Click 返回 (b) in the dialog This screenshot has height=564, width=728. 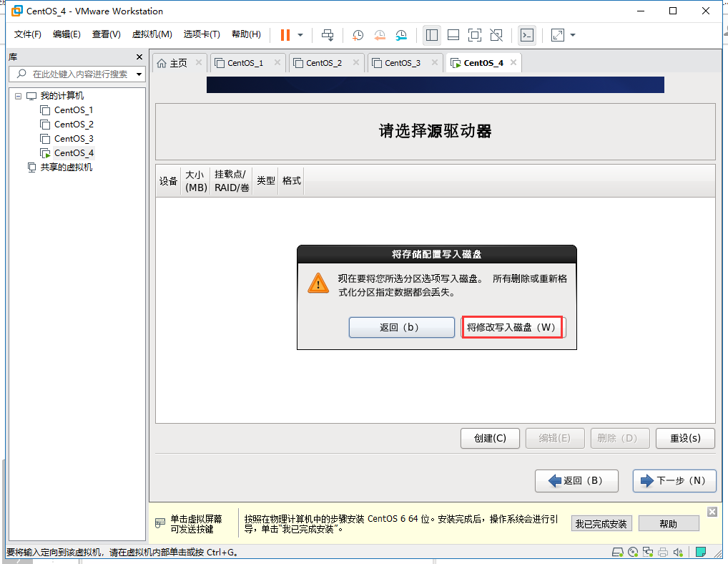(x=402, y=327)
